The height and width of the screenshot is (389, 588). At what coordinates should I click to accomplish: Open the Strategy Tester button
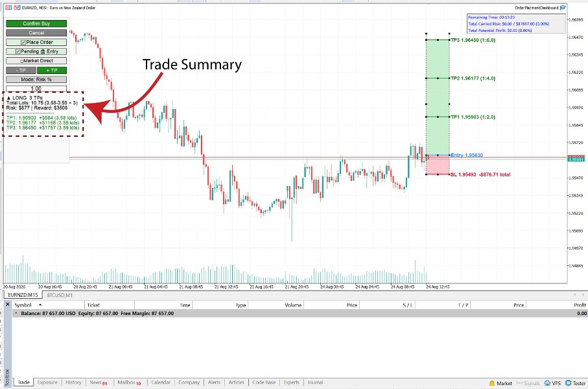(x=575, y=383)
